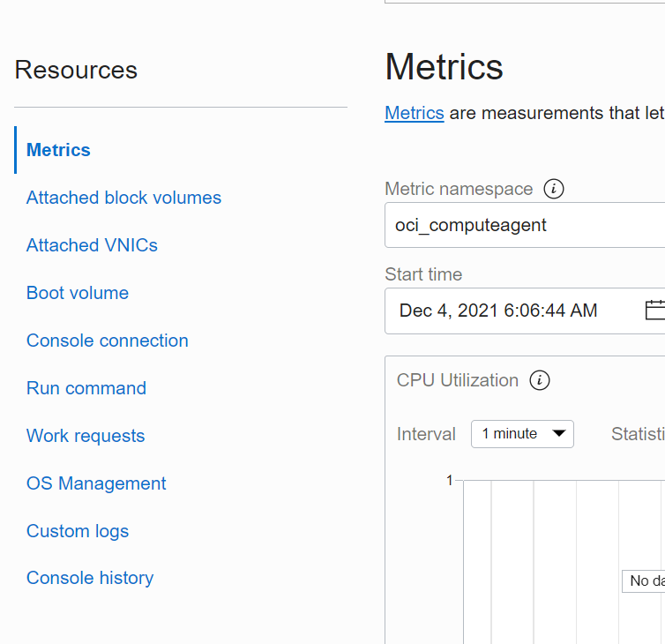Expand the Interval 1 minute dropdown
665x644 pixels.
point(522,434)
